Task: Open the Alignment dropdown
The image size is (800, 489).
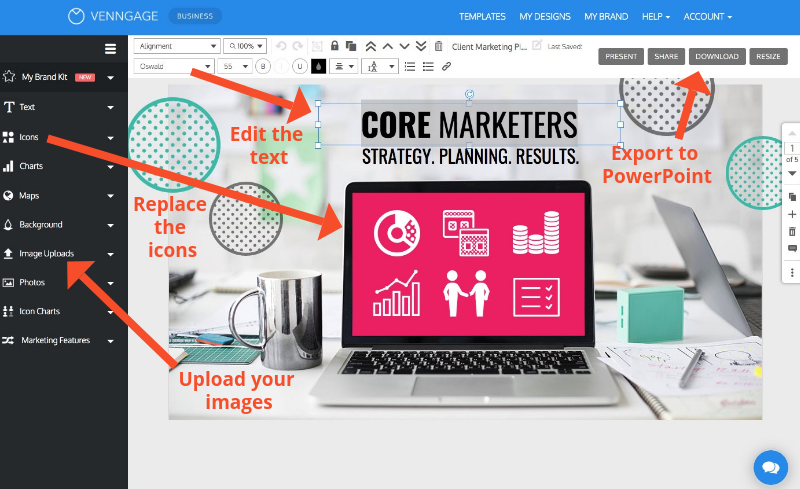Action: [177, 46]
